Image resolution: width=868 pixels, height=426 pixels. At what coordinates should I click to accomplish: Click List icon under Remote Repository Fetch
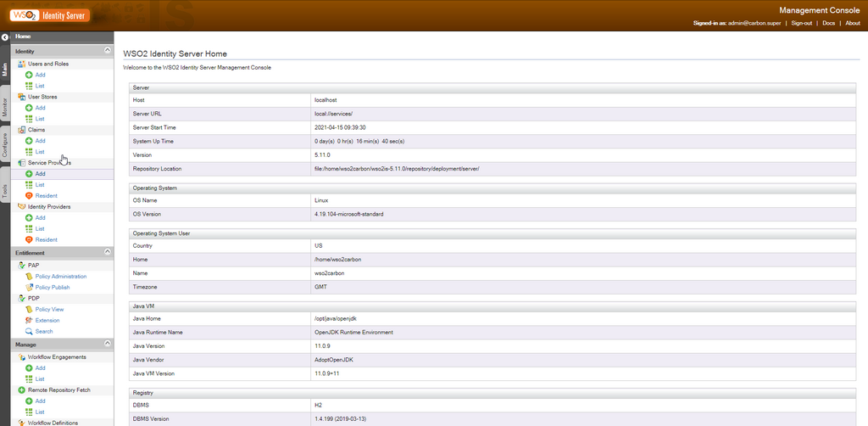tap(29, 412)
